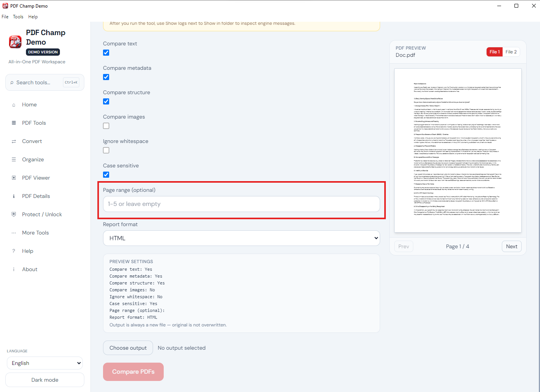Click the Help question mark icon

[14, 251]
